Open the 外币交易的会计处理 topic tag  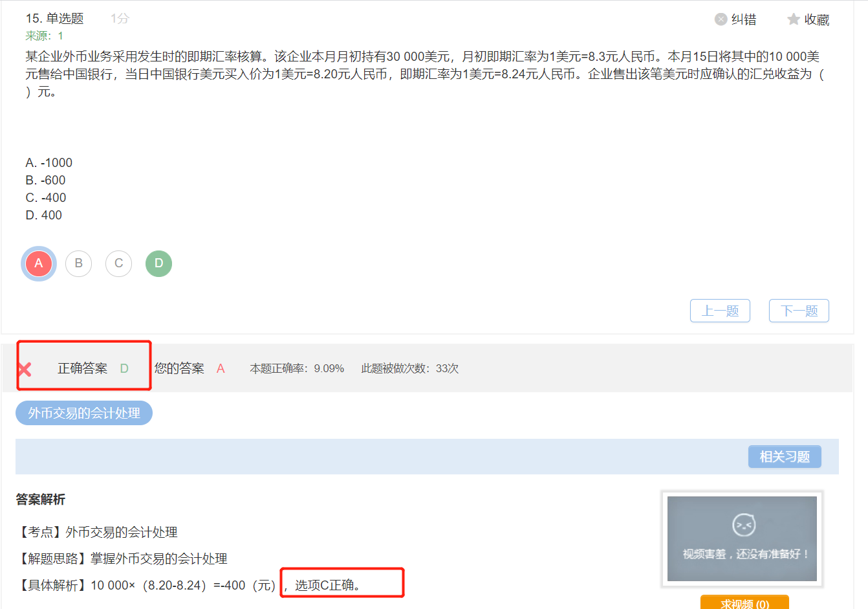pyautogui.click(x=84, y=413)
